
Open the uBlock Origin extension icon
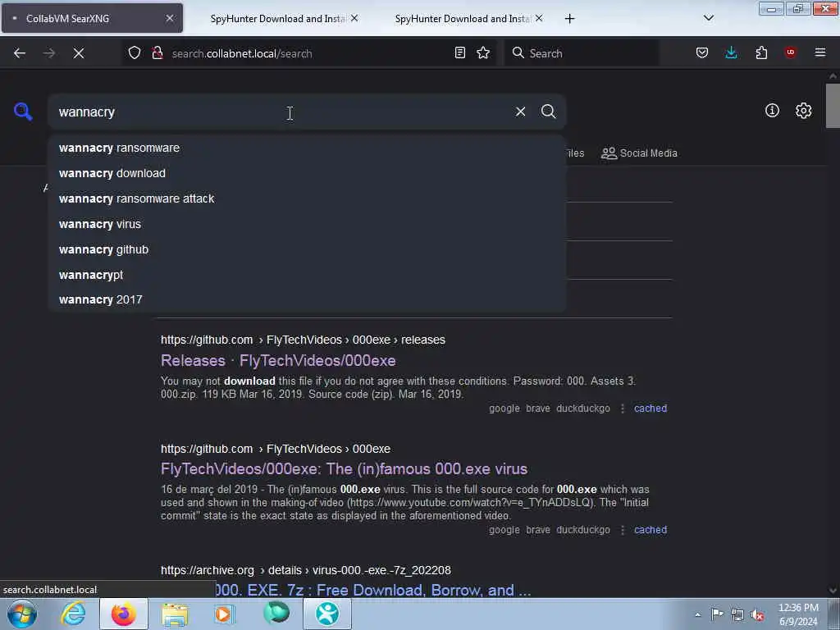[790, 52]
